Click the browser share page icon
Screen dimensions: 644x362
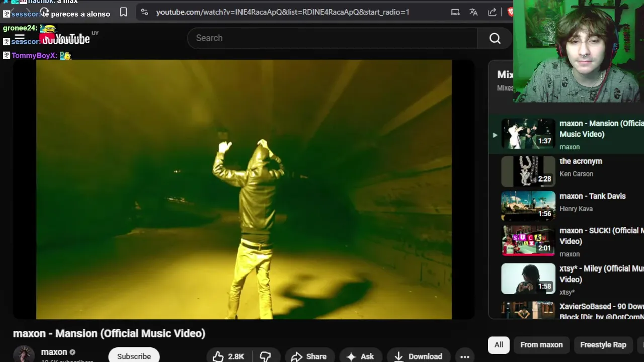[x=492, y=12]
